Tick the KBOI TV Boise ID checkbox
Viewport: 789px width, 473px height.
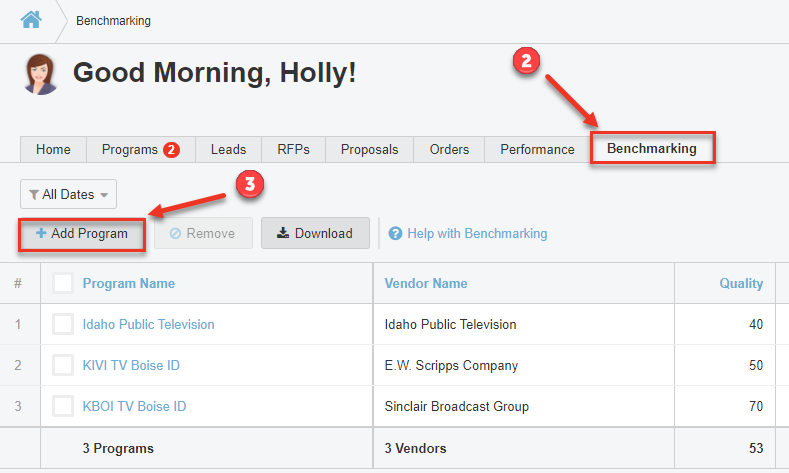[63, 406]
